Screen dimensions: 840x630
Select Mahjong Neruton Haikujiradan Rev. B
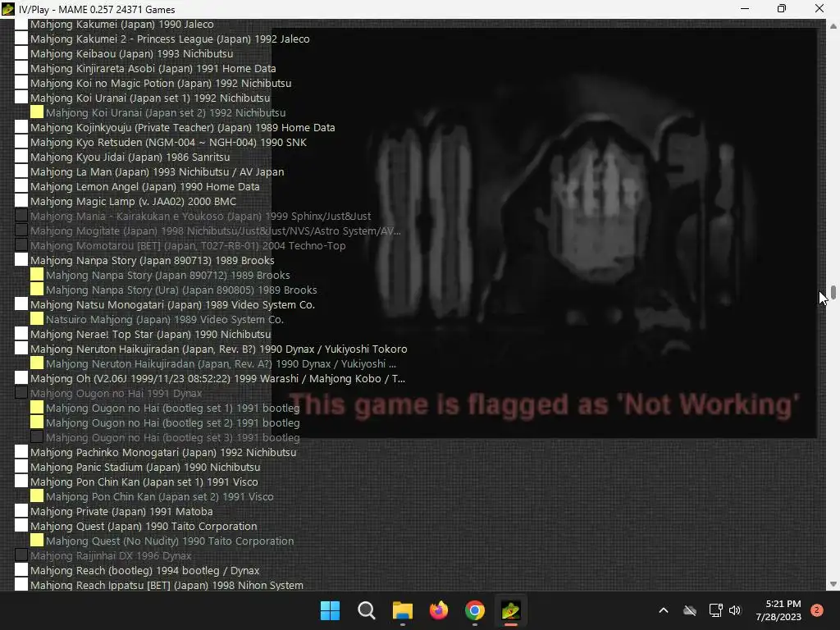click(x=218, y=349)
